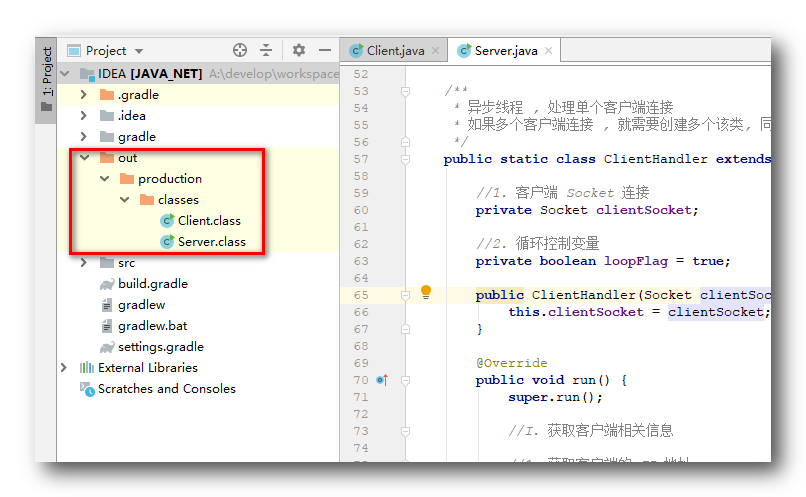The height and width of the screenshot is (497, 806).
Task: Fold the run method at line 70
Action: point(405,380)
